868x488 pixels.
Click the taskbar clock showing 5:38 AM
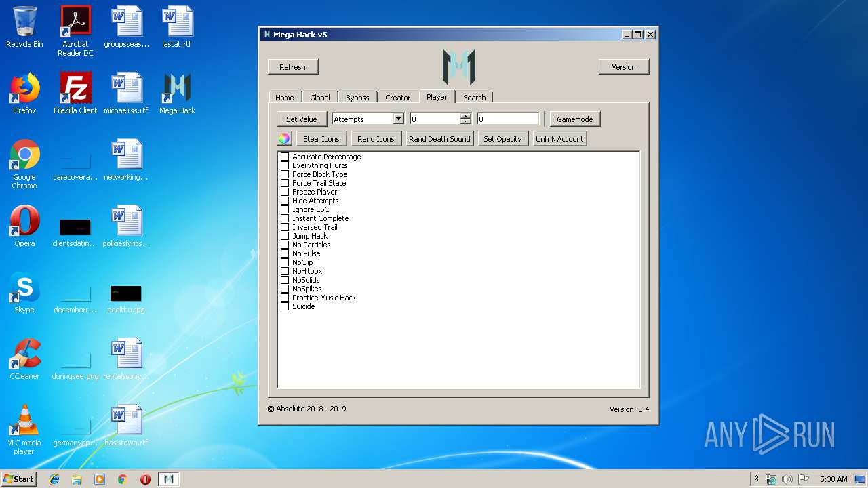[833, 479]
